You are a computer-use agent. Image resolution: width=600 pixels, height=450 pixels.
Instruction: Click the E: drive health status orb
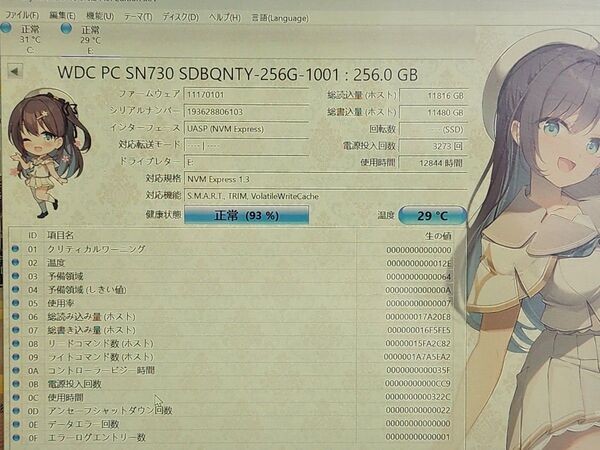tap(66, 28)
